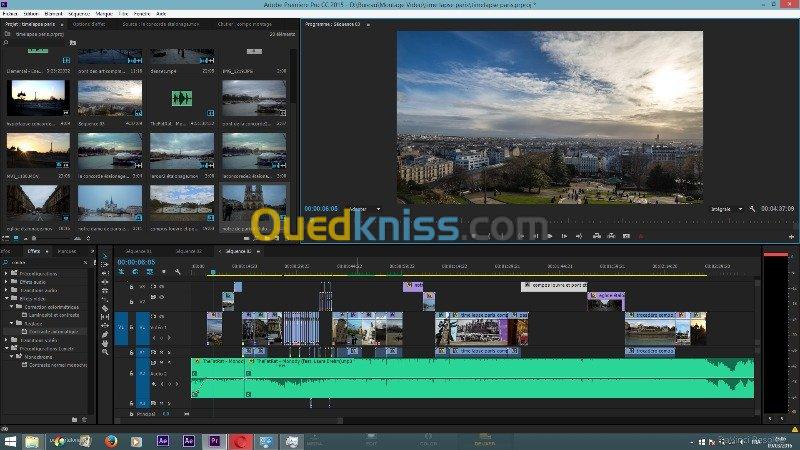Open File Explorer from the taskbar

point(32,441)
